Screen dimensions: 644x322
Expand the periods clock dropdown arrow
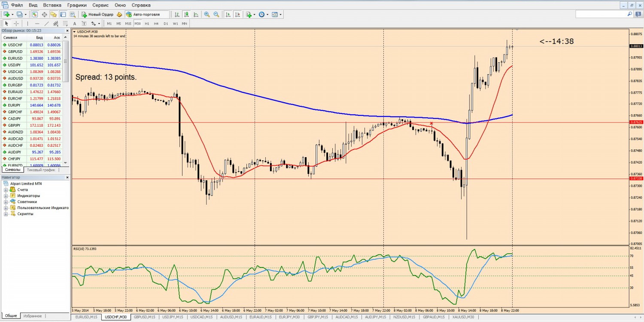(267, 14)
